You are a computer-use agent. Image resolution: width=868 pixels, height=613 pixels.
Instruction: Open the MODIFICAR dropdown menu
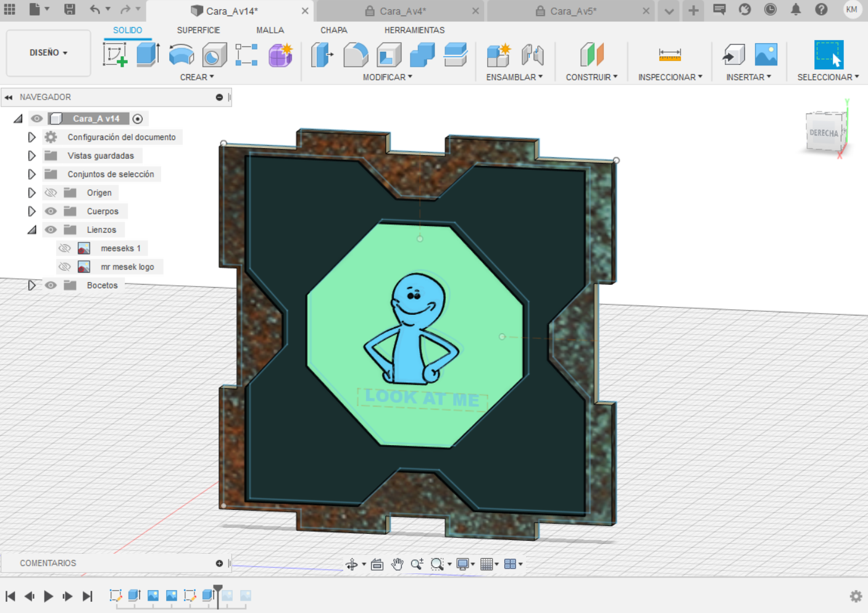click(x=388, y=77)
